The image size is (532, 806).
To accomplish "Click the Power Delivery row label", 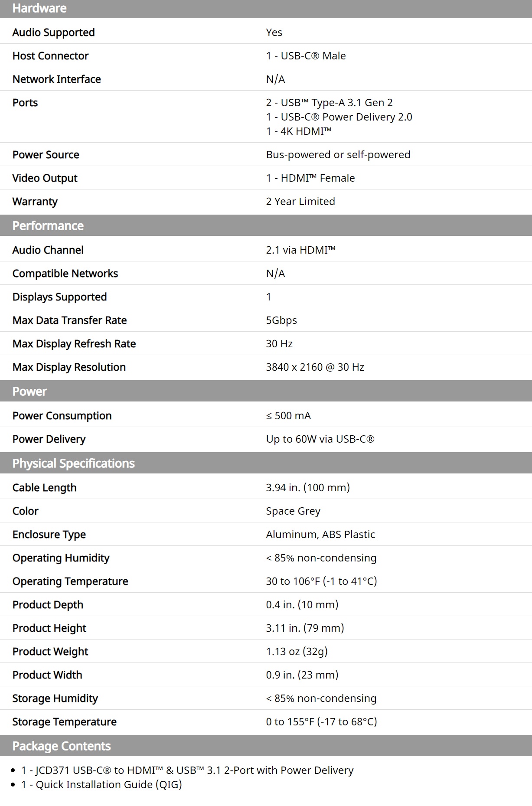I will click(49, 439).
